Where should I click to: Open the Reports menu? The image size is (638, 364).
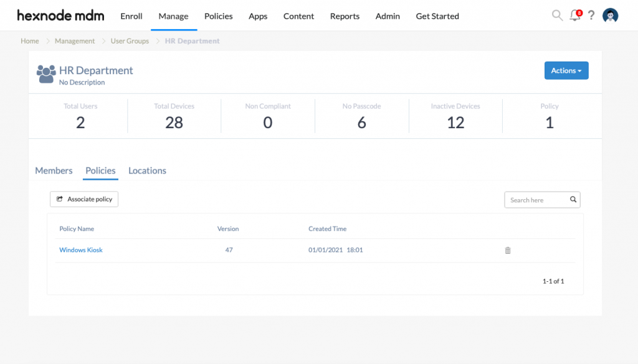pyautogui.click(x=345, y=16)
